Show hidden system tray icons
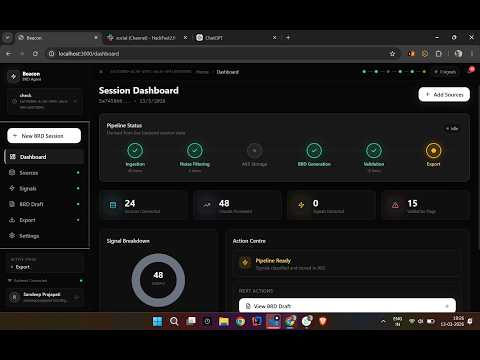This screenshot has width=480, height=360. [x=383, y=321]
